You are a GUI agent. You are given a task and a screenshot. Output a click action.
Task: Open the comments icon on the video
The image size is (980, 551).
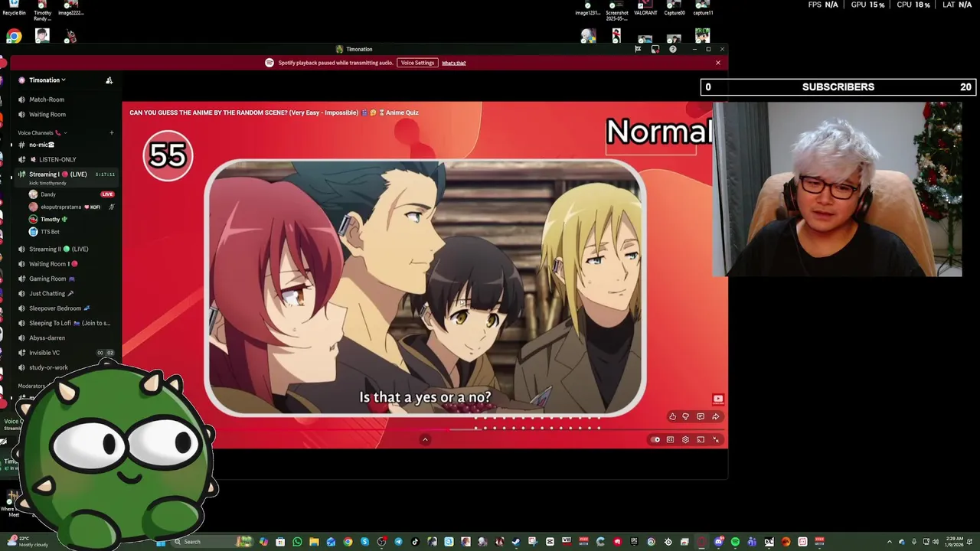pos(701,417)
